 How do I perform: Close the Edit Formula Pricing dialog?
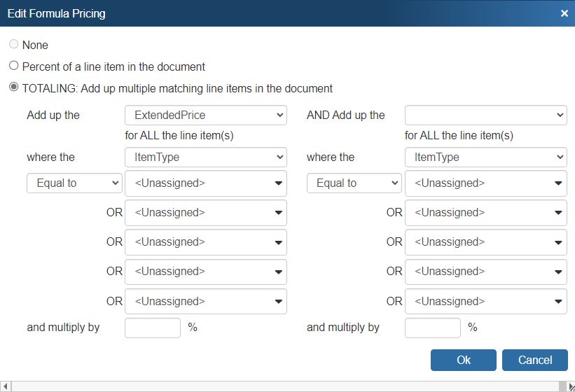(564, 13)
